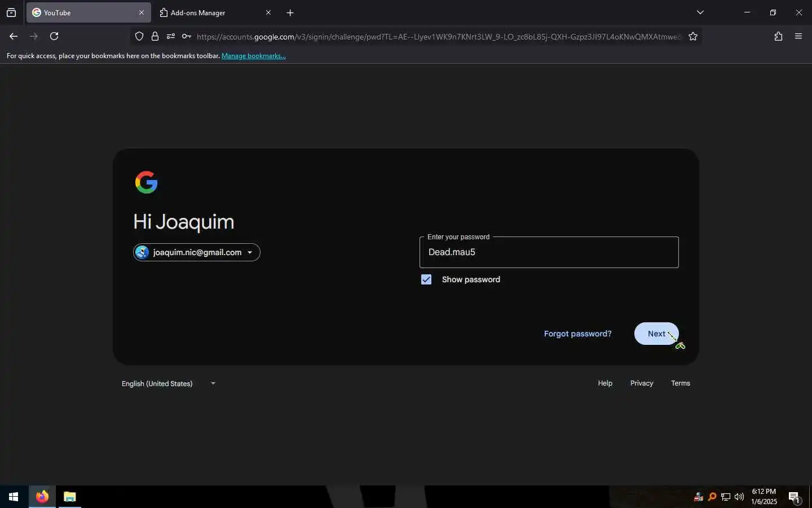List all tabs with the chevron button
The width and height of the screenshot is (812, 508).
click(700, 12)
